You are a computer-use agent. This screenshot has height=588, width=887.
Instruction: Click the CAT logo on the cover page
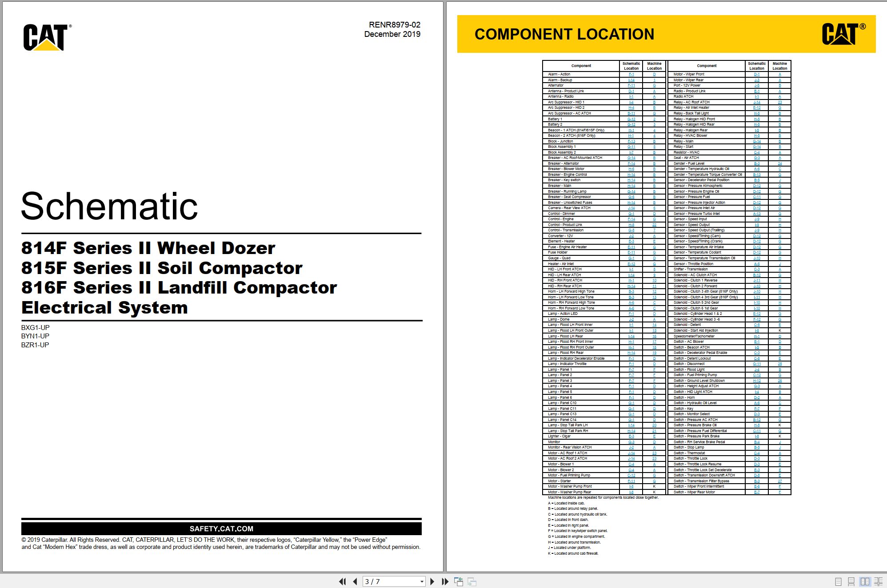click(47, 37)
